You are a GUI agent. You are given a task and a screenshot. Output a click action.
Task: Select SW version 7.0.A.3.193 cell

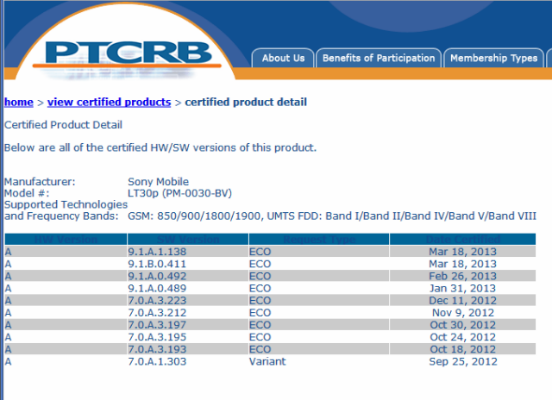188,349
